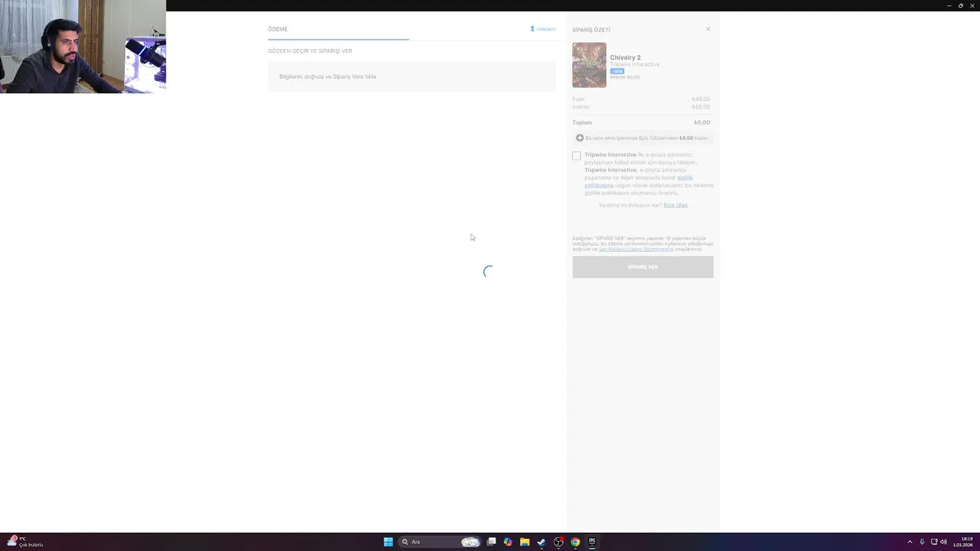Open the clock and date flyout
Screen dimensions: 980x551
pyautogui.click(x=962, y=542)
